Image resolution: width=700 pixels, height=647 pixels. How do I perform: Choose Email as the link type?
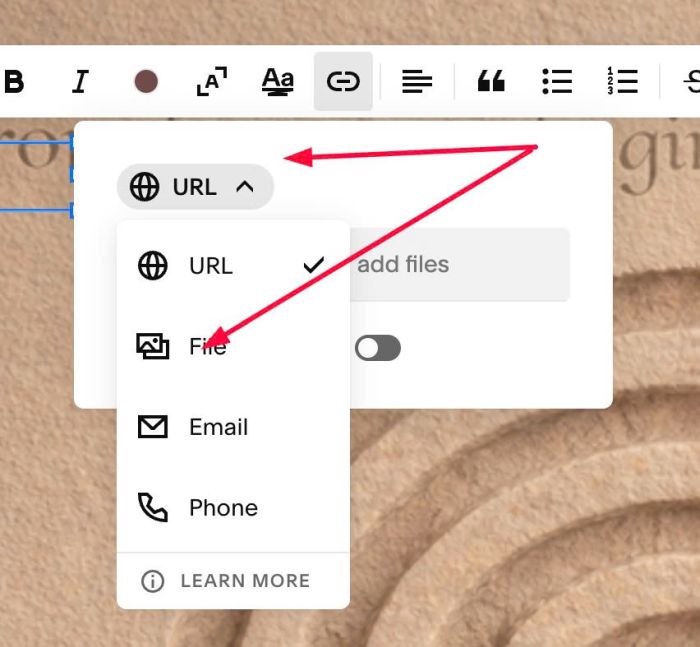(x=233, y=427)
